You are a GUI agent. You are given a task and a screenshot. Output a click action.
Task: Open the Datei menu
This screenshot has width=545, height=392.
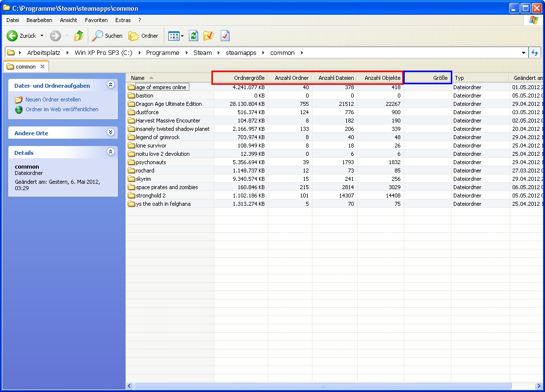pos(13,20)
